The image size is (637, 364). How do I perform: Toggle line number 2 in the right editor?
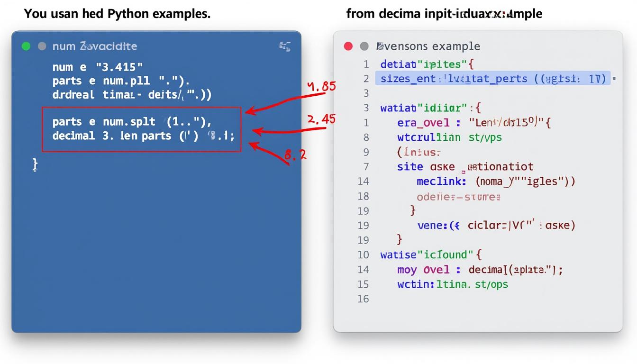tap(365, 79)
